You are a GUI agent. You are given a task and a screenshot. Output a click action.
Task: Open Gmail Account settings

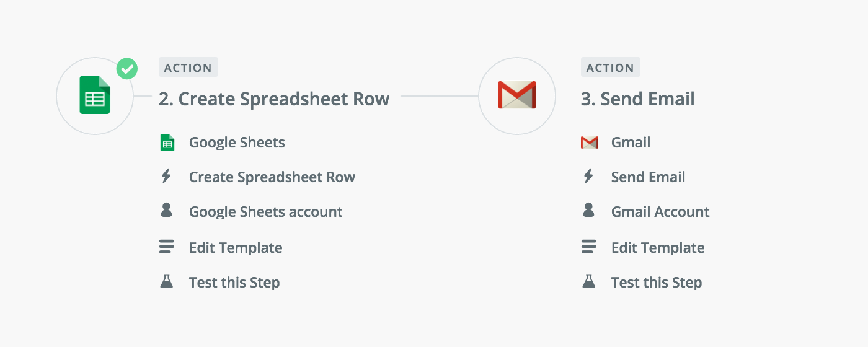[x=660, y=212]
